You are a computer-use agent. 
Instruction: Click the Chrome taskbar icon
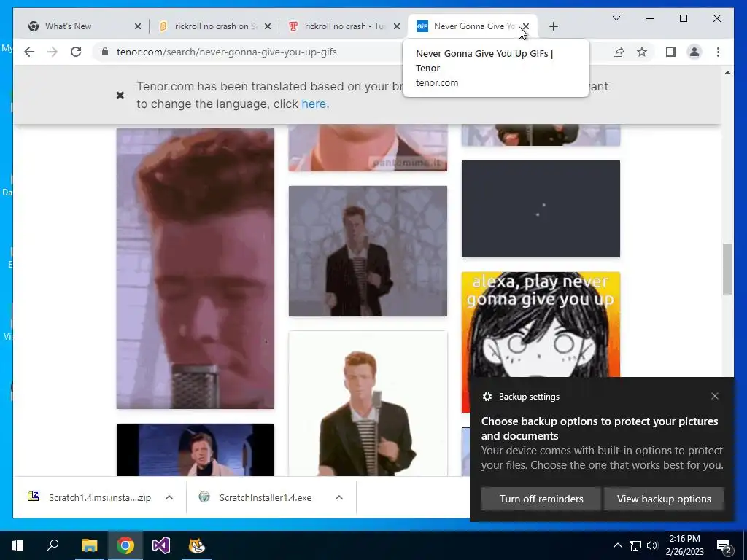(x=125, y=545)
